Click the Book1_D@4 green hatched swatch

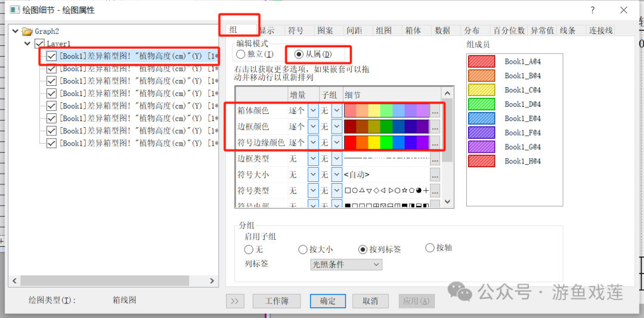tap(481, 104)
